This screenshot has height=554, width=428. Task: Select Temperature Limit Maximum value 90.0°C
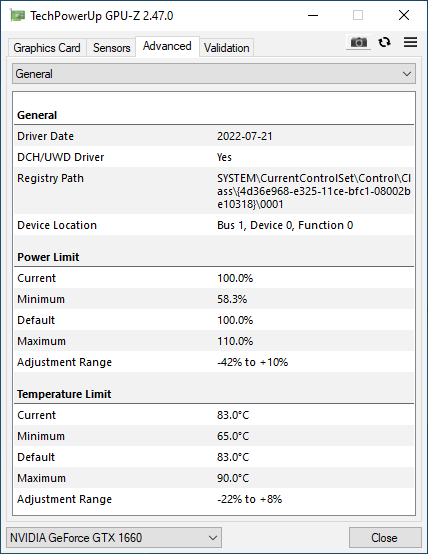pyautogui.click(x=233, y=478)
